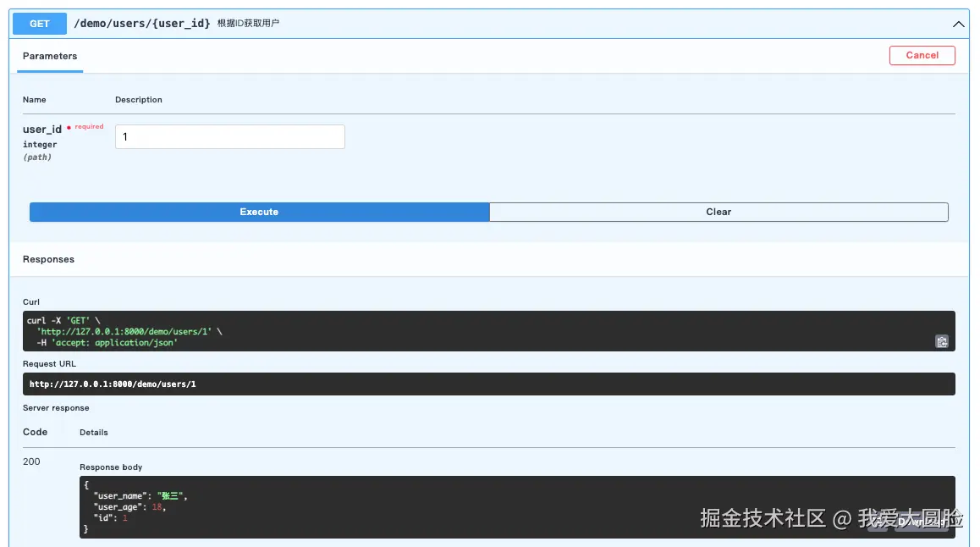
Task: Click the Request URL label
Action: coord(49,364)
